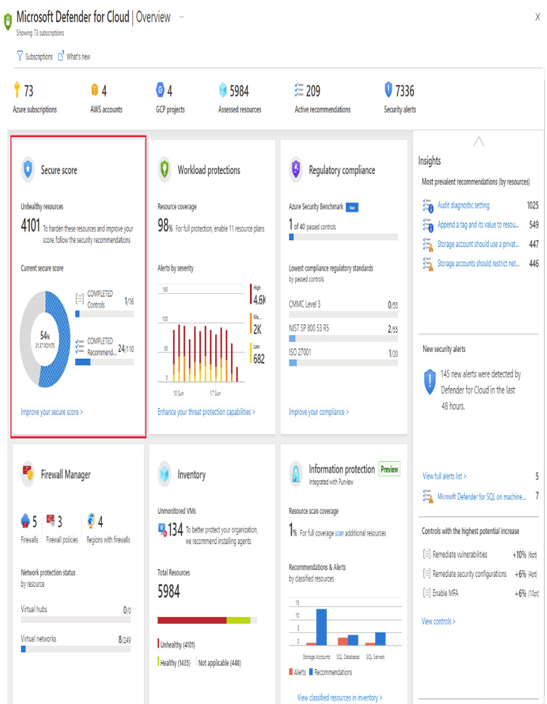This screenshot has width=547, height=704.
Task: Click the Regulatory compliance icon
Action: coord(296,170)
